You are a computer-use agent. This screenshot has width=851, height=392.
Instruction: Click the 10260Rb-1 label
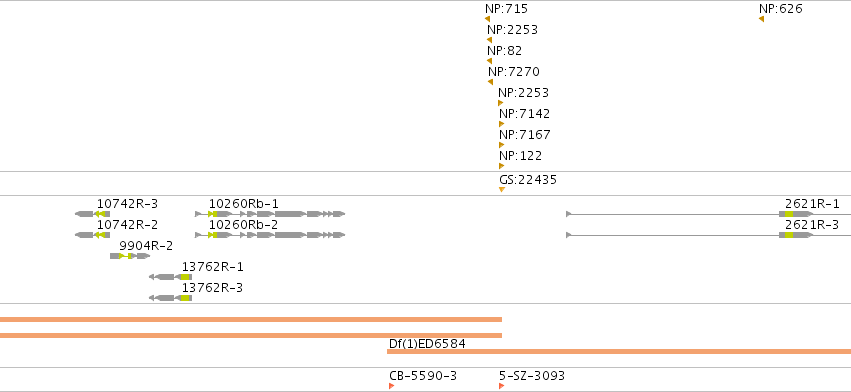tap(244, 204)
